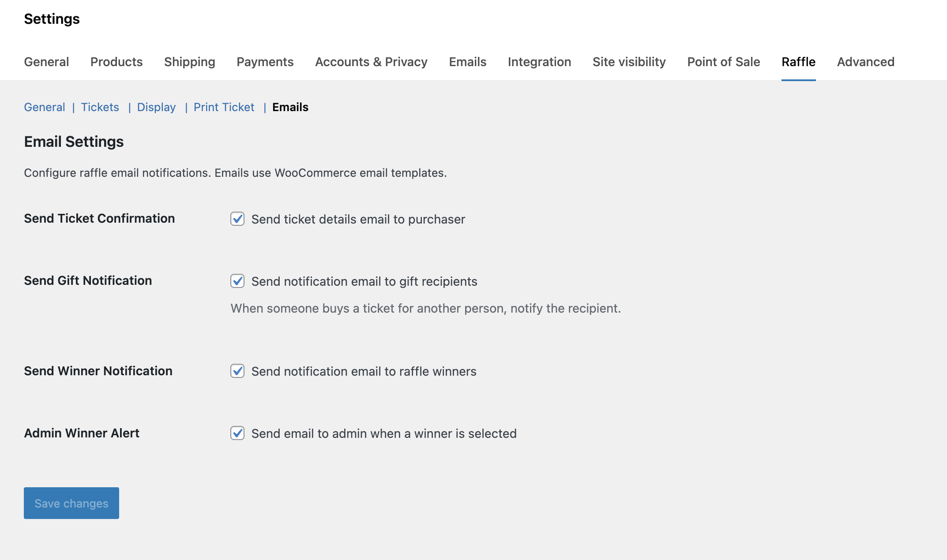Switch to the Site visibility tab

click(x=629, y=62)
